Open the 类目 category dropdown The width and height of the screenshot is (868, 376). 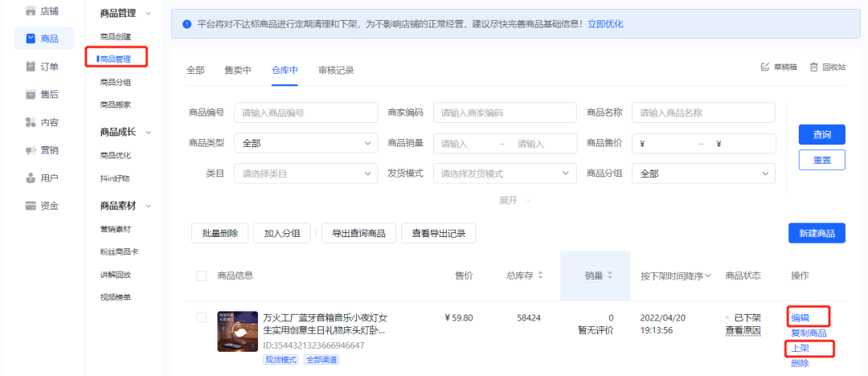pos(306,174)
